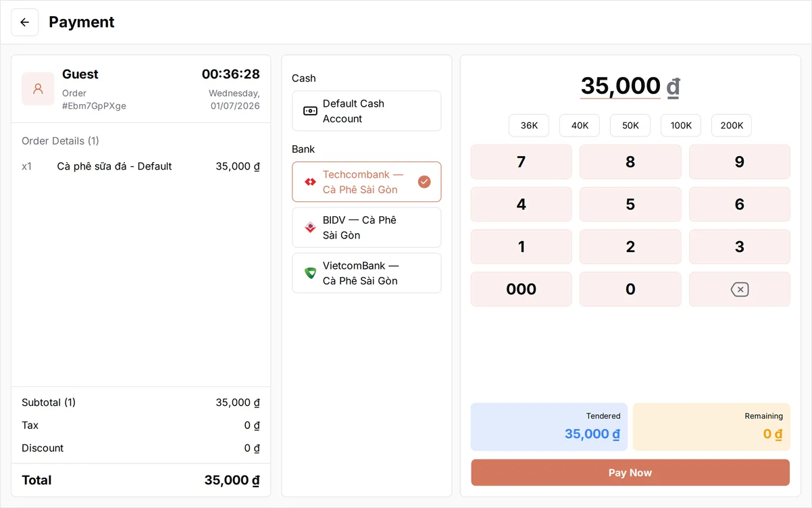Click the Total amount 35,000 ₫
This screenshot has width=812, height=508.
[232, 480]
